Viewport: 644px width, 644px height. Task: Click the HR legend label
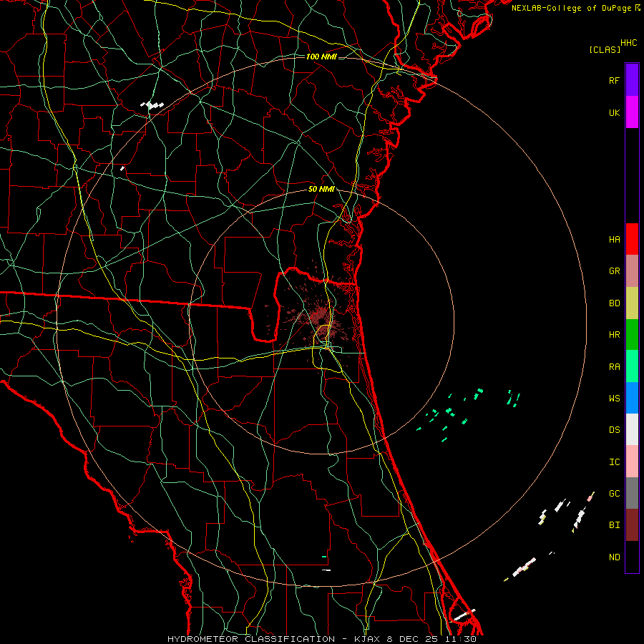point(614,335)
